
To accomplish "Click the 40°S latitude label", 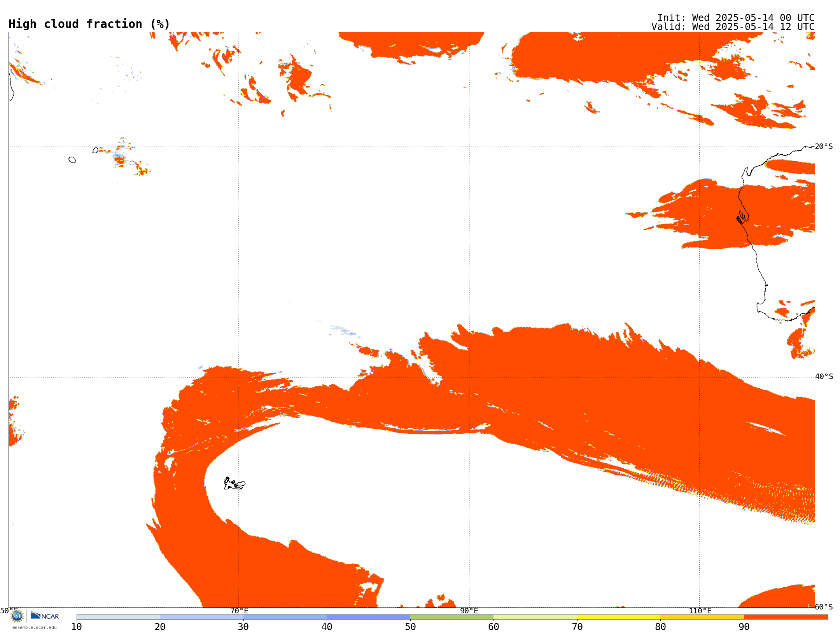I will (824, 377).
